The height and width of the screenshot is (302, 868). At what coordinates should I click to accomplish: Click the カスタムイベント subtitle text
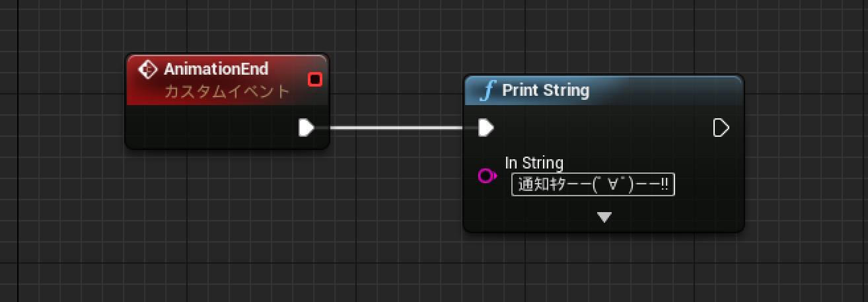coord(227,91)
